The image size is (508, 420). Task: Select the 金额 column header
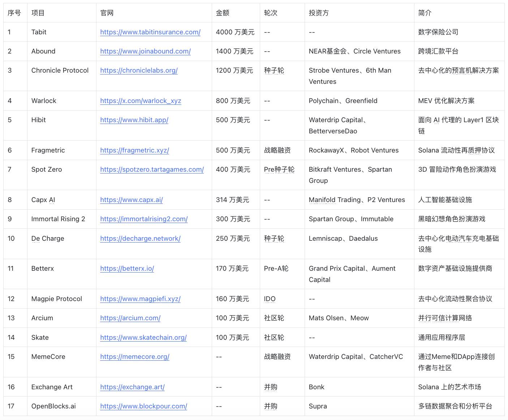point(222,13)
